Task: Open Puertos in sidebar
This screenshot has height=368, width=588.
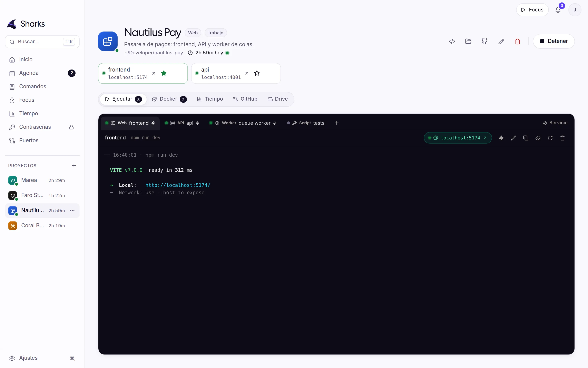Action: 42,140
